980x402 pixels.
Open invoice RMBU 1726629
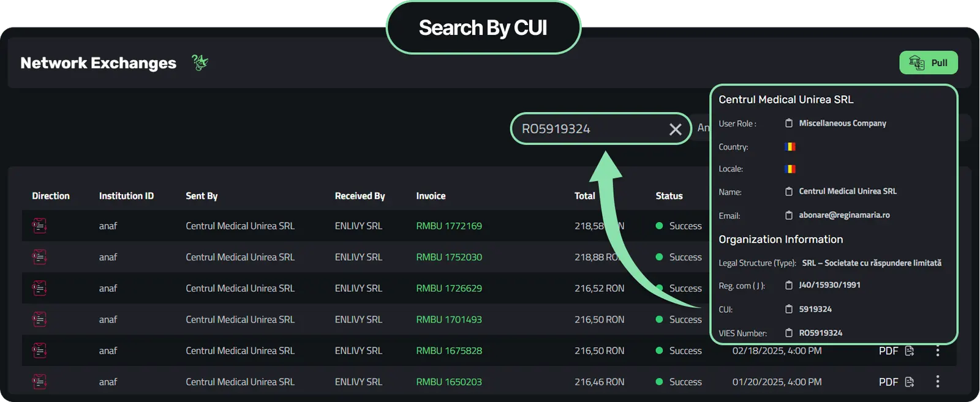(x=449, y=288)
